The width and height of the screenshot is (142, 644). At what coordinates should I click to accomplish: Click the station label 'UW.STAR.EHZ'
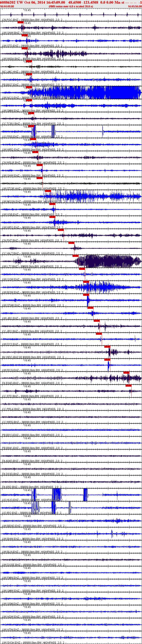click(x=11, y=306)
